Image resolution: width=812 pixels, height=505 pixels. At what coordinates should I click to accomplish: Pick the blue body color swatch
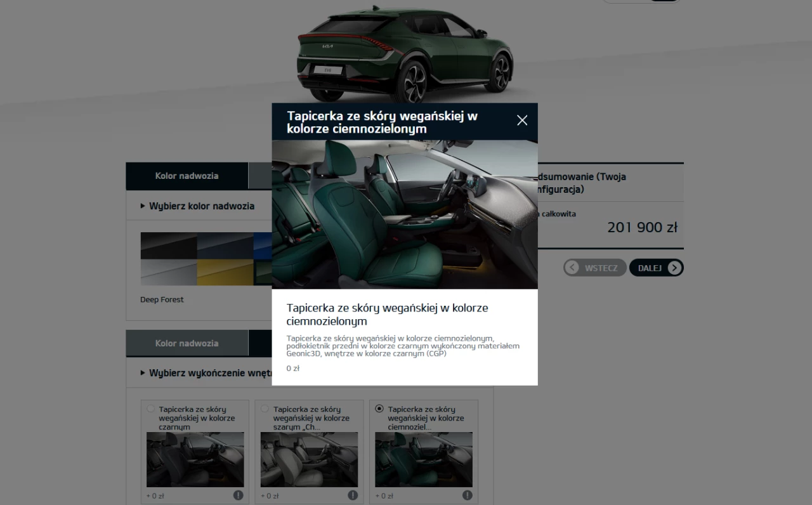[x=263, y=246]
